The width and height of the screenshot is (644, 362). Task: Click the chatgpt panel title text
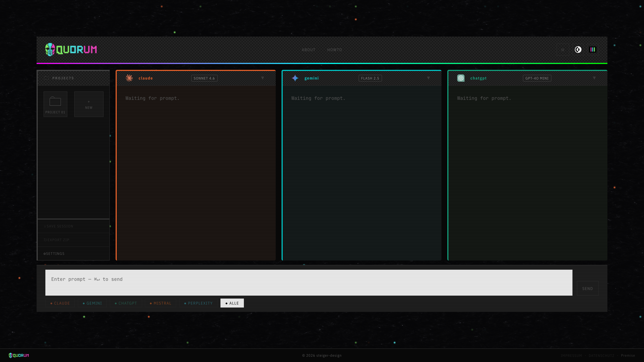tap(478, 78)
